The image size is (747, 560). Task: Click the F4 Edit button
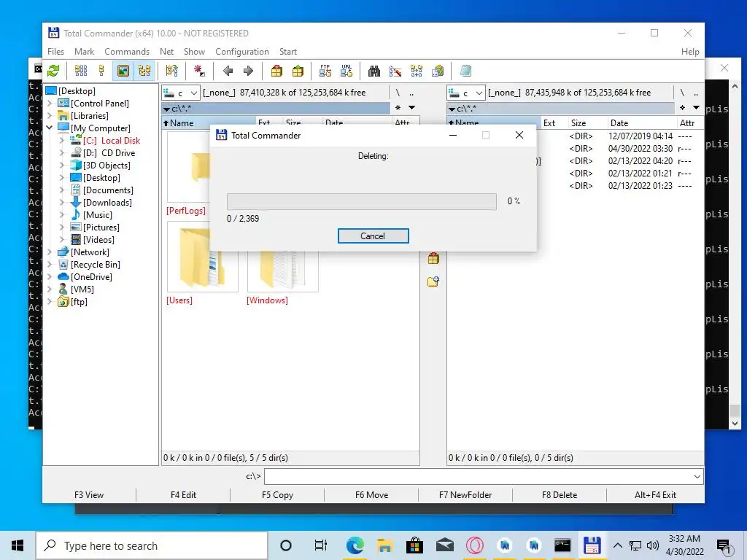[183, 495]
